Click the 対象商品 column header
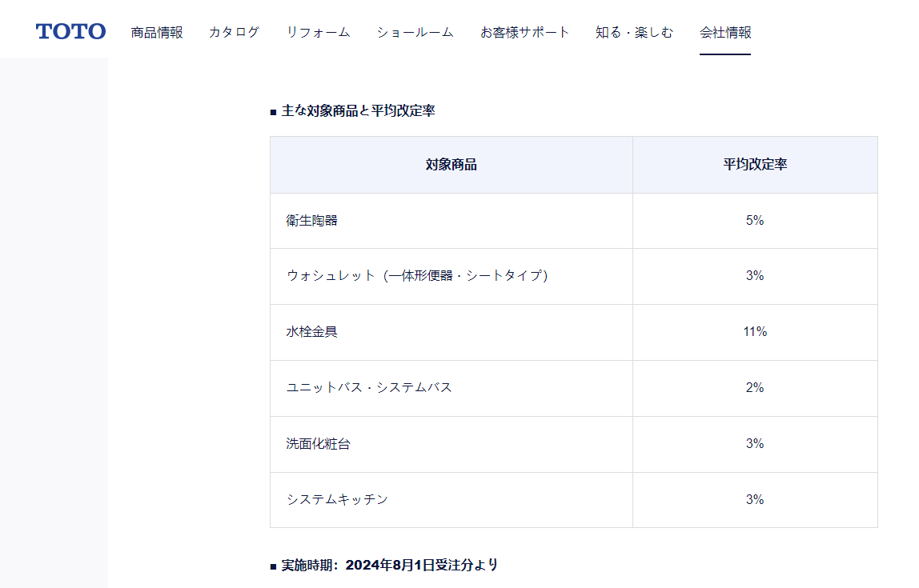This screenshot has width=919, height=588. (x=451, y=165)
